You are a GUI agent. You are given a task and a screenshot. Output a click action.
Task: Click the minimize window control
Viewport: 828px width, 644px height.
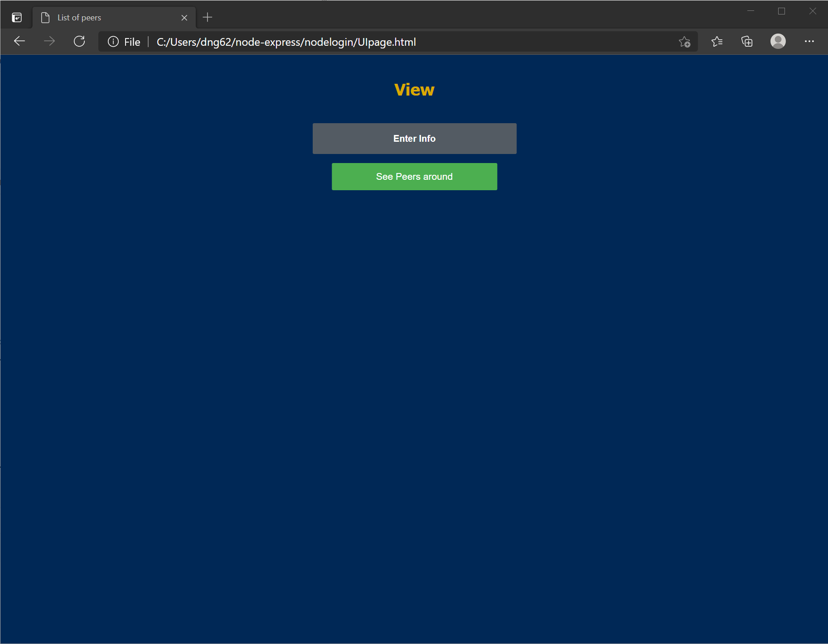750,11
